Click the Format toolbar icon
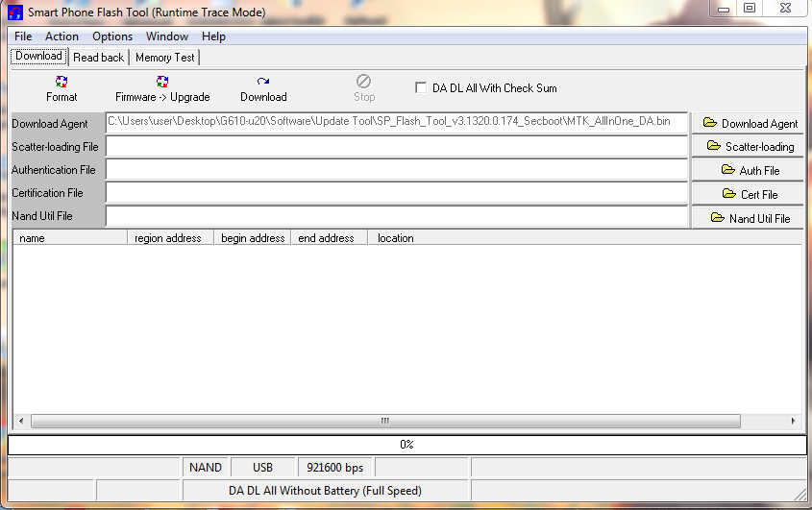 tap(62, 82)
